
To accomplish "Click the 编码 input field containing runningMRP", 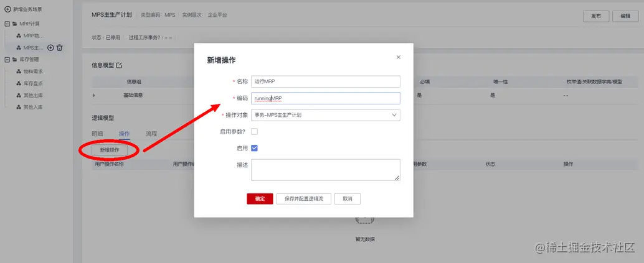I will [x=326, y=98].
